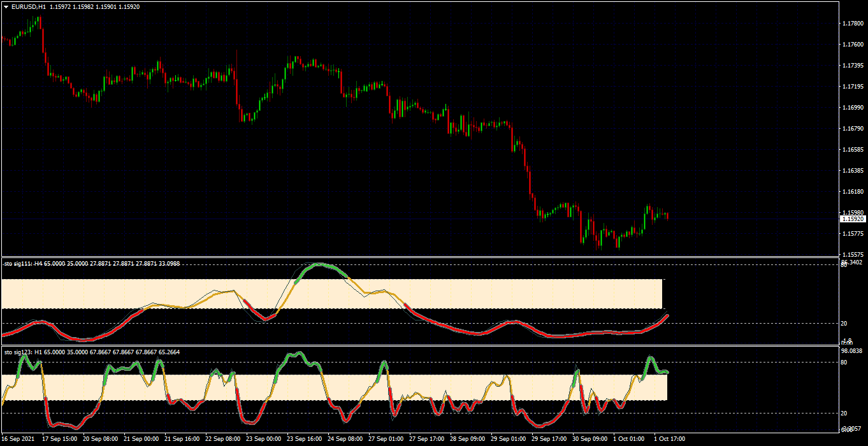The width and height of the screenshot is (868, 446).
Task: Click the 1.16180 price scale label
Action: click(x=853, y=192)
